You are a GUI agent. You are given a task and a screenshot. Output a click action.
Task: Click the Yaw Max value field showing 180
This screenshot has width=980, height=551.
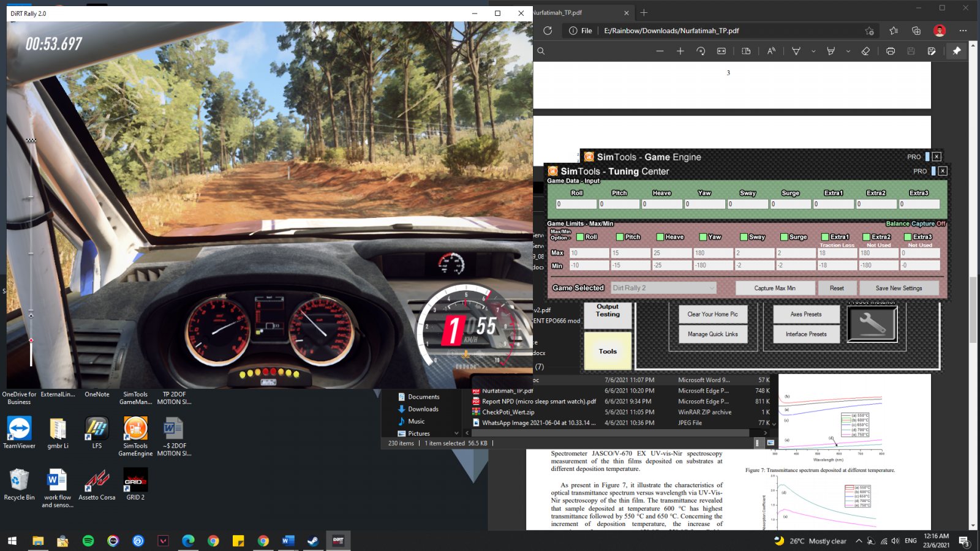coord(713,253)
